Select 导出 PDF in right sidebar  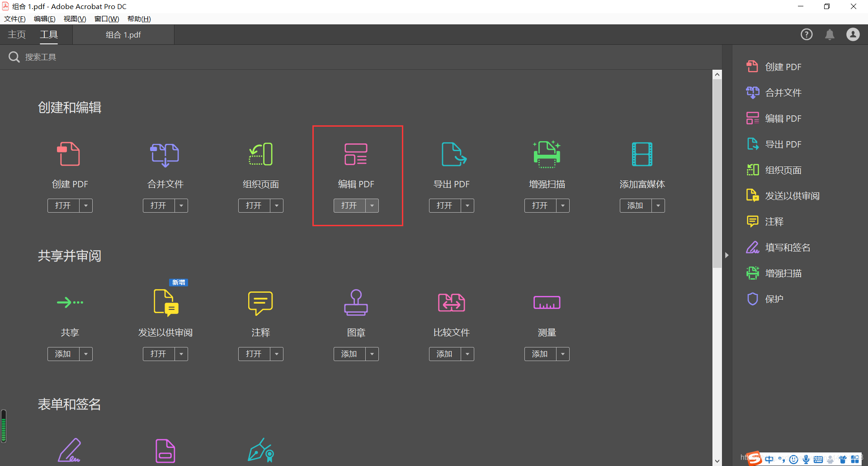(x=774, y=144)
